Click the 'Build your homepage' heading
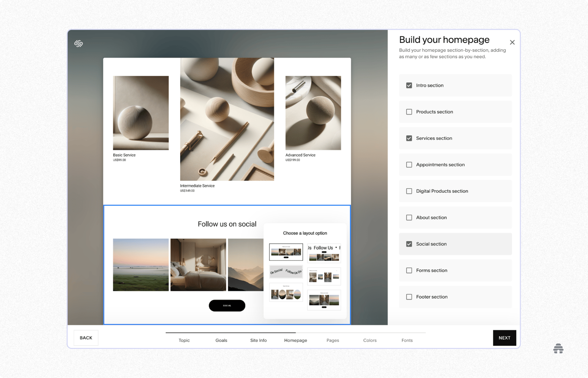 click(x=444, y=40)
